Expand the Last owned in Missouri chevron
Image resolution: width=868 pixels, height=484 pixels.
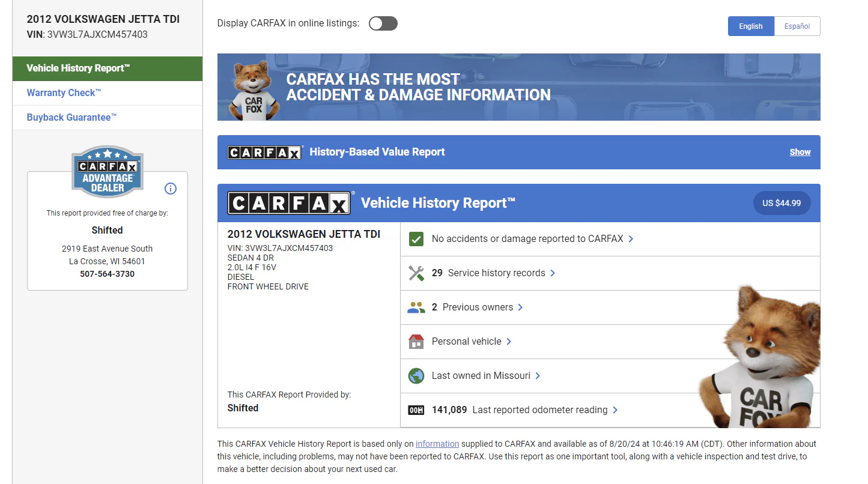point(538,376)
